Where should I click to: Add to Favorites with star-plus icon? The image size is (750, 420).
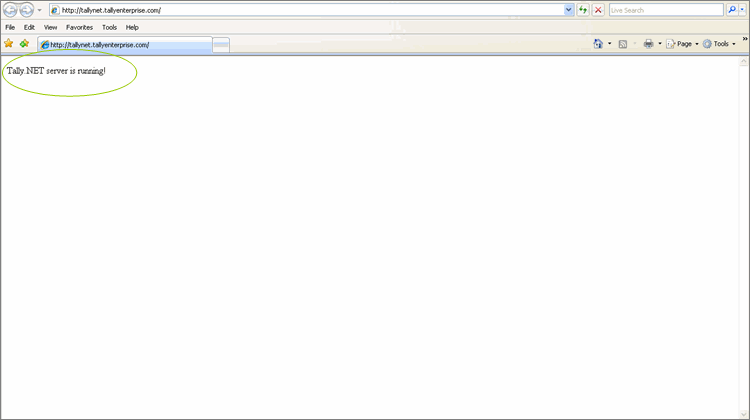tap(24, 44)
